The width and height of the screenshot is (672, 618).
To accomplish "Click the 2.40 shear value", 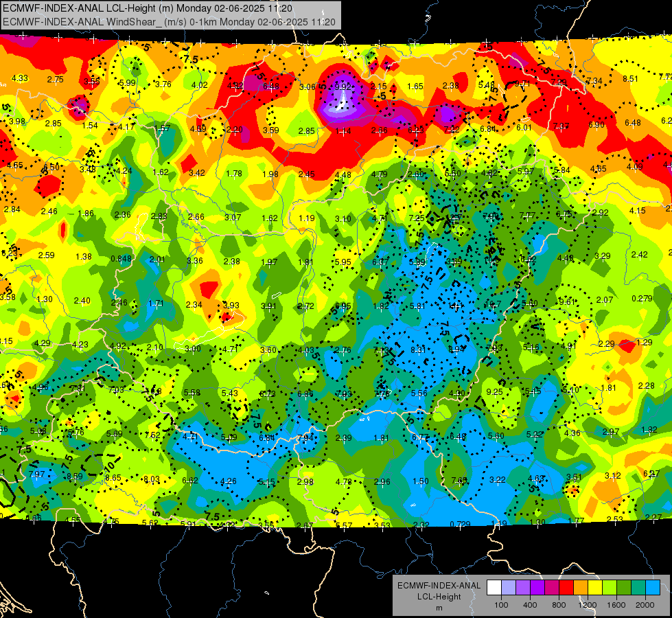I will 82,300.
